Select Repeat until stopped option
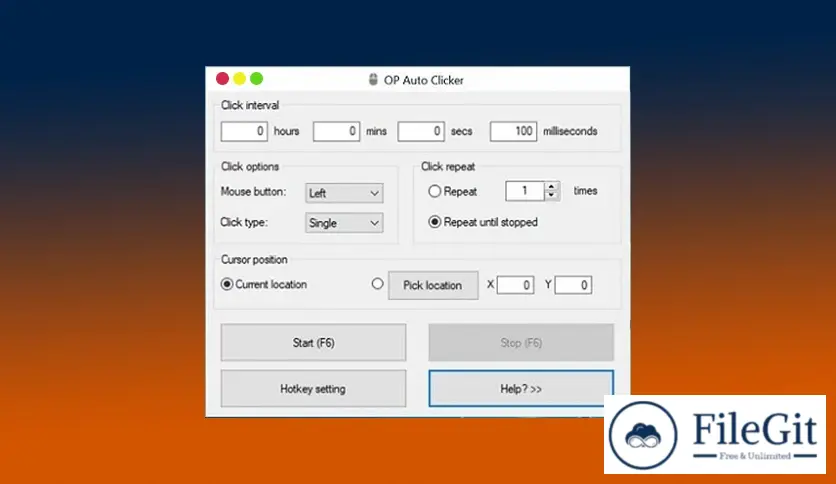This screenshot has height=484, width=836. tap(434, 222)
